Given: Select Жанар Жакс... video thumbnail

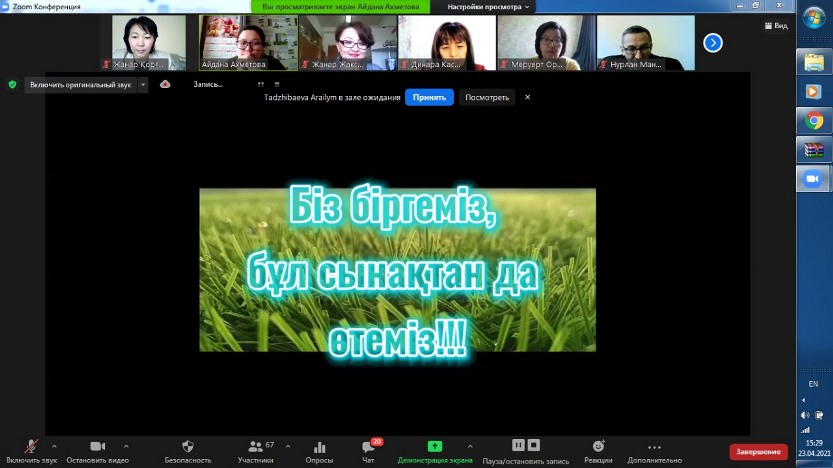Looking at the screenshot, I should coord(348,42).
